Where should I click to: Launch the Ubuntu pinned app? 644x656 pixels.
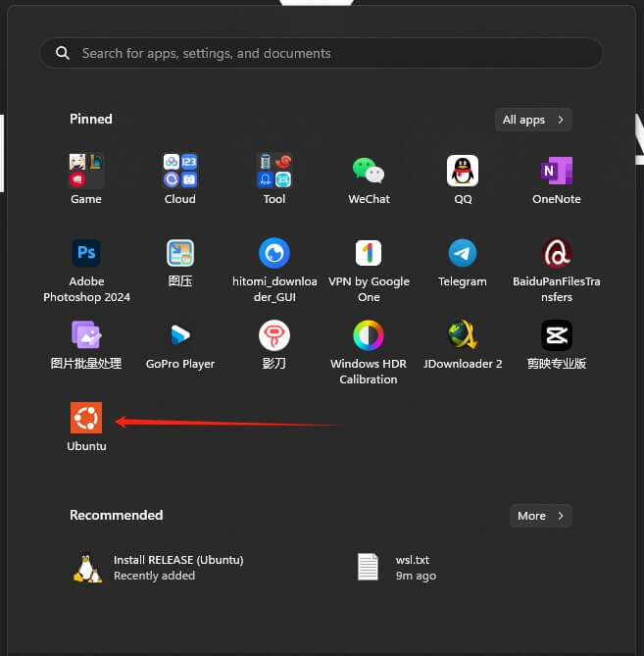pyautogui.click(x=86, y=427)
